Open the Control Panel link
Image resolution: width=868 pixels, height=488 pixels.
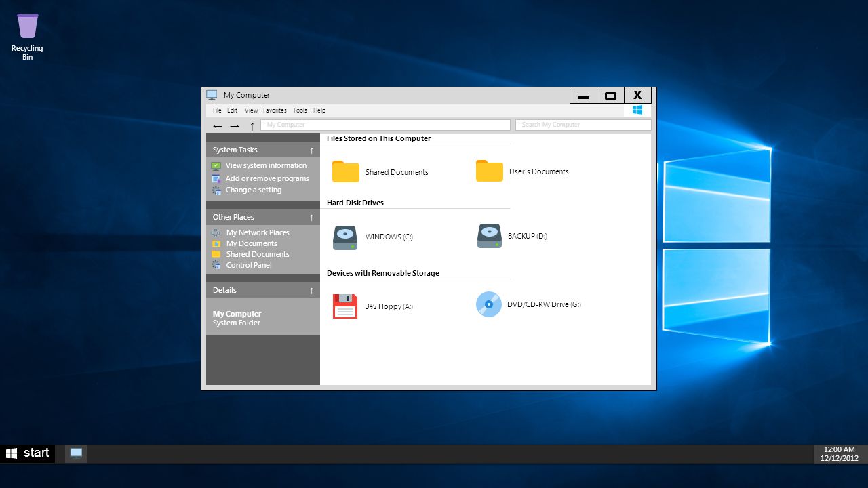pyautogui.click(x=249, y=265)
